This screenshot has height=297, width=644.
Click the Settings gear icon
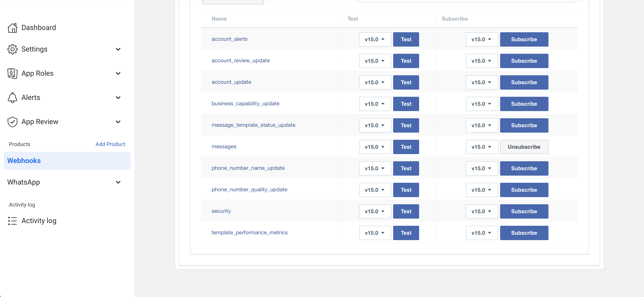12,49
